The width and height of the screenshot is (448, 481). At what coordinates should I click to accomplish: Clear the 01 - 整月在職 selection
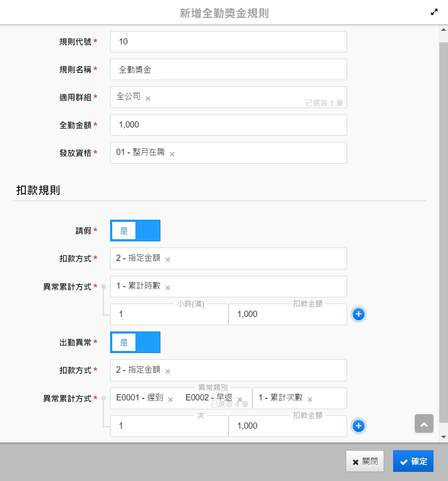click(x=172, y=154)
